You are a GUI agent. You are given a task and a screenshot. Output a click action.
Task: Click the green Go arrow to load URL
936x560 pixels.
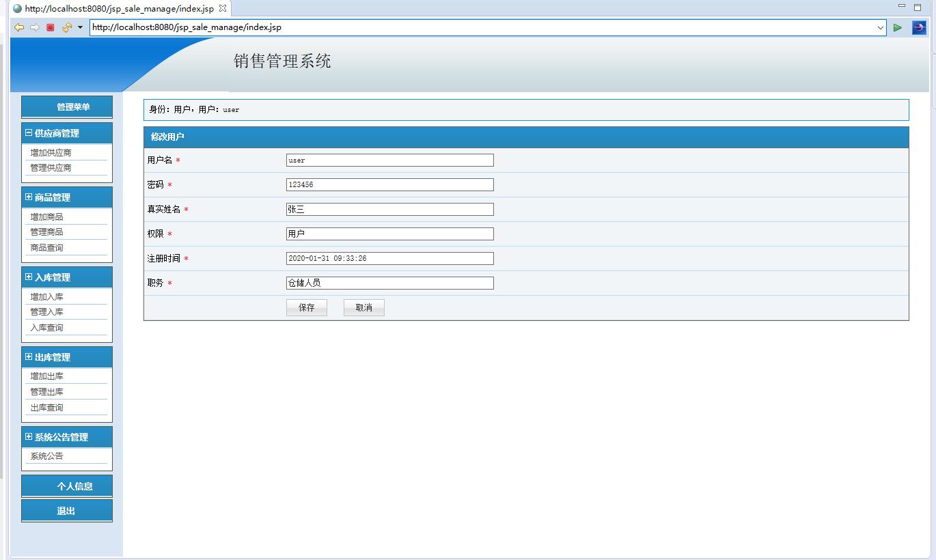tap(897, 27)
